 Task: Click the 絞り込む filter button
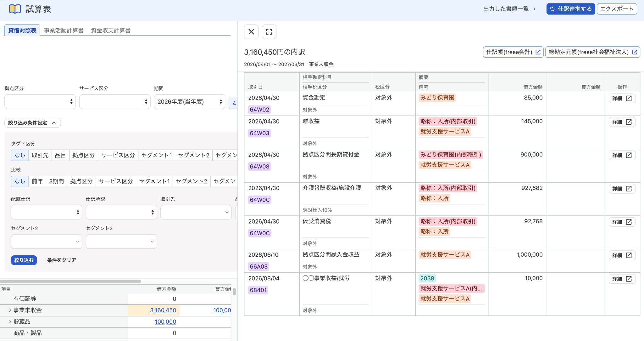(x=24, y=260)
